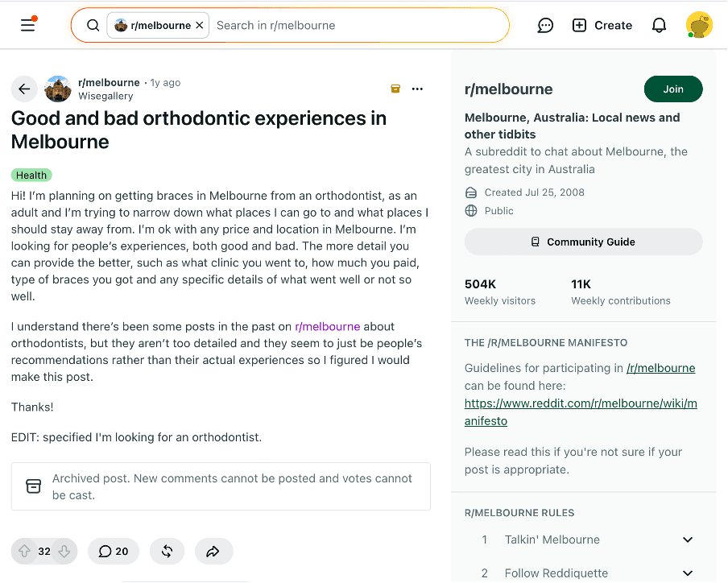728x583 pixels.
Task: Click the post title heading
Action: (199, 130)
